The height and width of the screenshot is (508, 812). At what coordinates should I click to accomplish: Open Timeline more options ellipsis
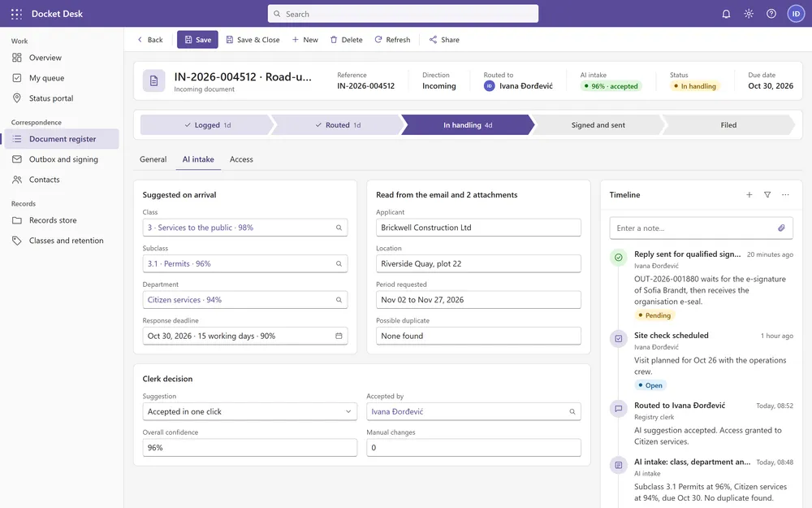[x=785, y=195]
